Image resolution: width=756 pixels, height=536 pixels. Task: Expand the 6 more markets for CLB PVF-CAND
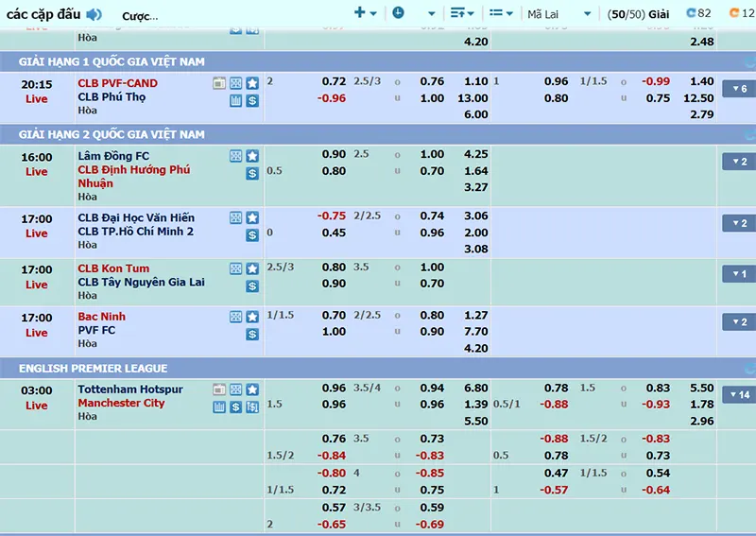click(739, 89)
